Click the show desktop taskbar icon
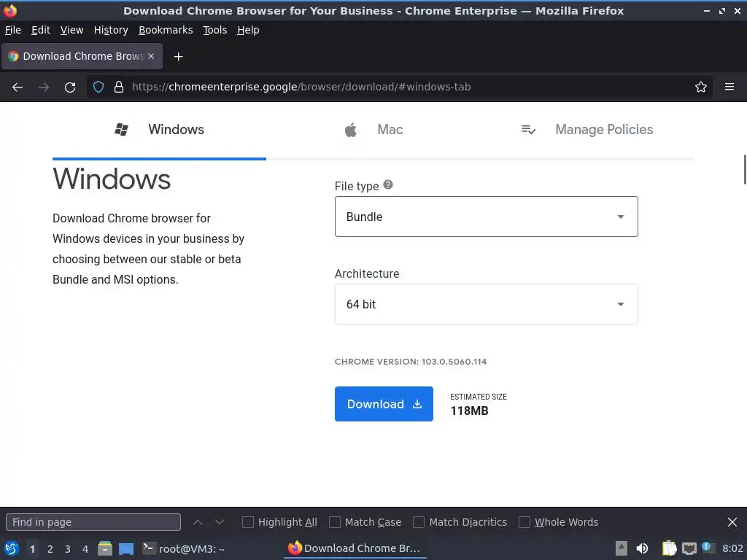Image resolution: width=747 pixels, height=560 pixels. pos(126,548)
